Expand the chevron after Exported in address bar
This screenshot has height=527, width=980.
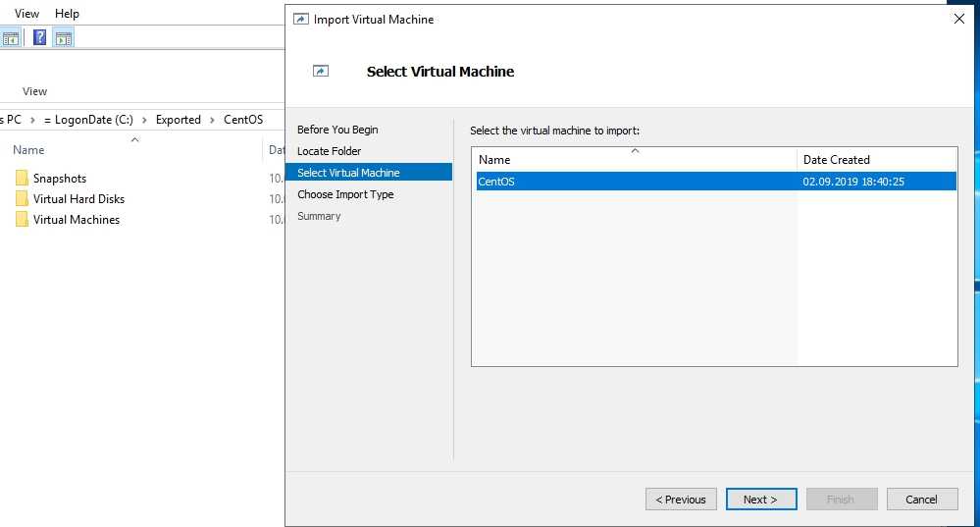click(213, 120)
